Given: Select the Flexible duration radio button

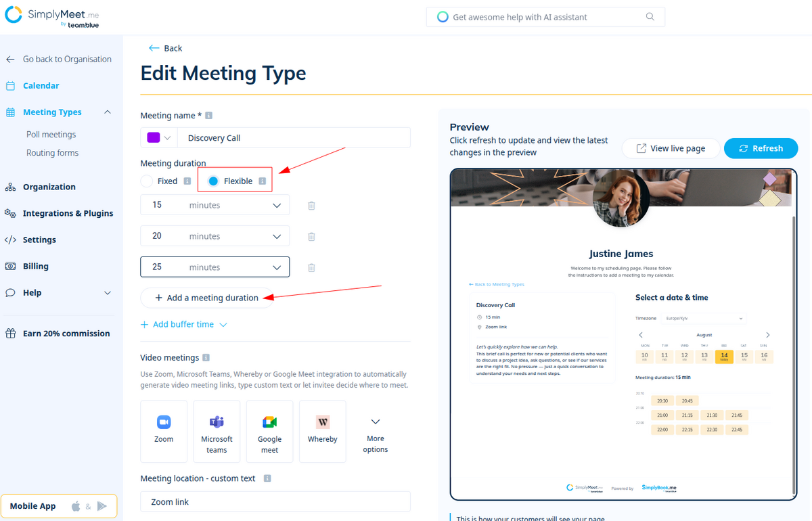Looking at the screenshot, I should coord(213,181).
